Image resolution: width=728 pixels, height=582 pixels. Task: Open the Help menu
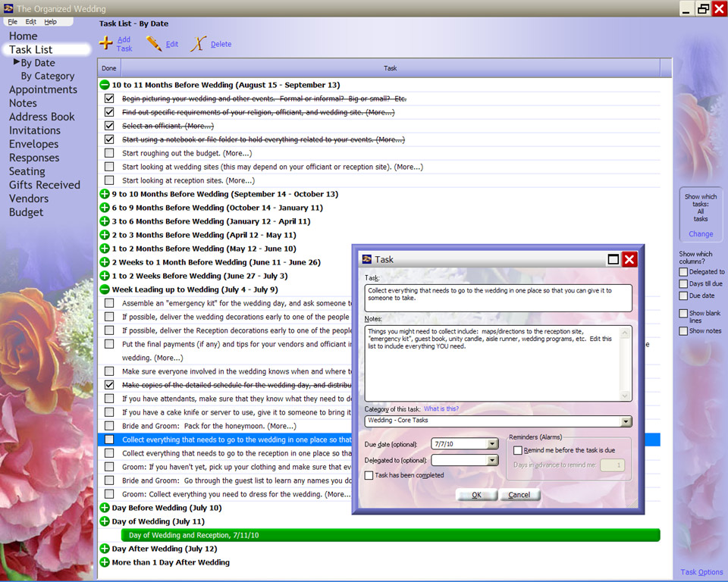click(50, 22)
